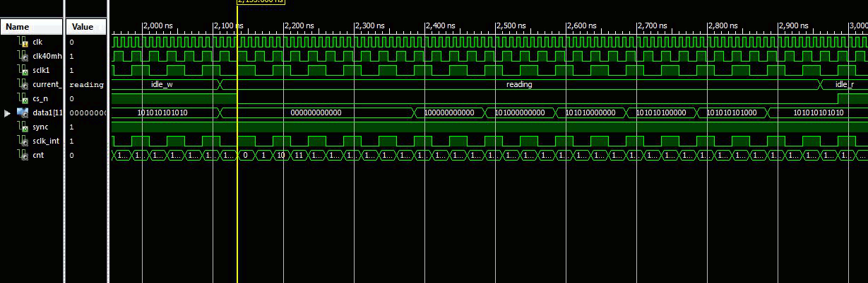Expand the data1 bus signal

8,113
